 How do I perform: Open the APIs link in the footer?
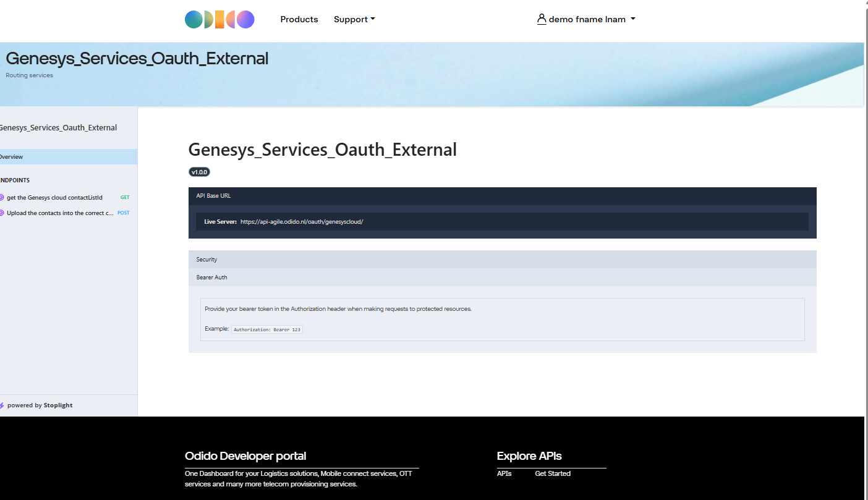coord(504,474)
